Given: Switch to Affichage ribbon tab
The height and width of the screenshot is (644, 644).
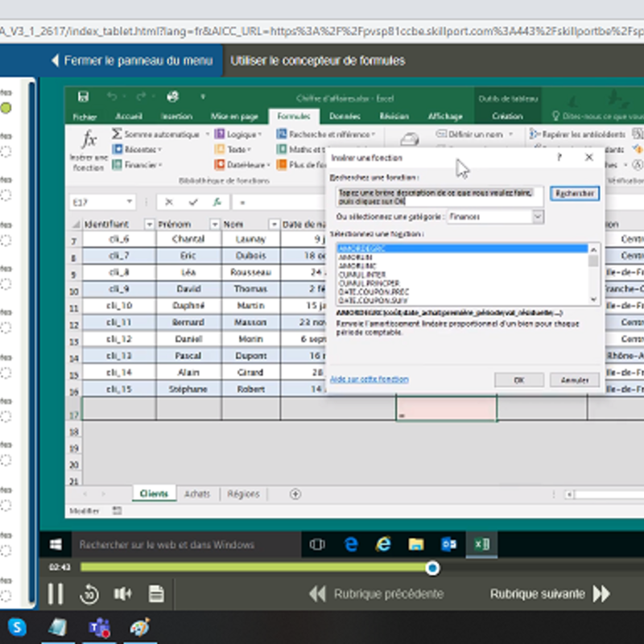Looking at the screenshot, I should (x=445, y=117).
